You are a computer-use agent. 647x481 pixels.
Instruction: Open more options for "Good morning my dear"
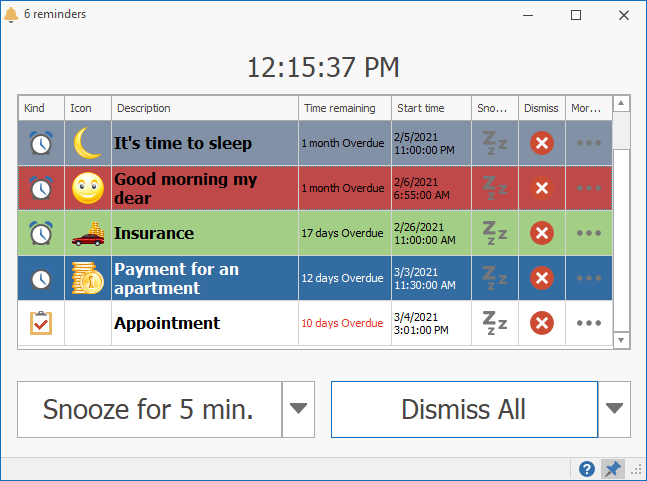589,188
